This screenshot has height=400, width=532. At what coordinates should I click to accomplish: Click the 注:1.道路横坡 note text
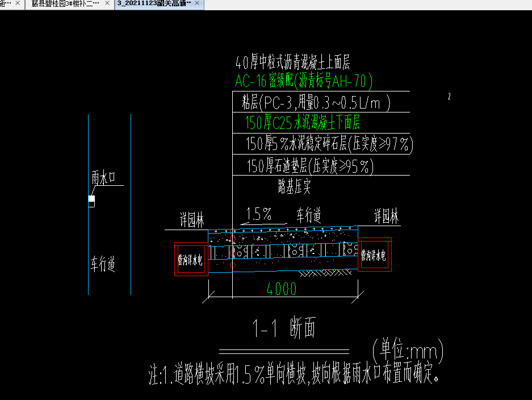pyautogui.click(x=294, y=374)
